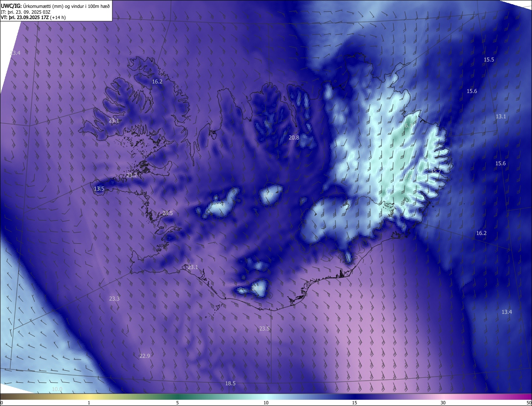Screen dimensions: 532x406
Task: Click the '15.7' value over eastern Iceland
Action: tap(436, 171)
